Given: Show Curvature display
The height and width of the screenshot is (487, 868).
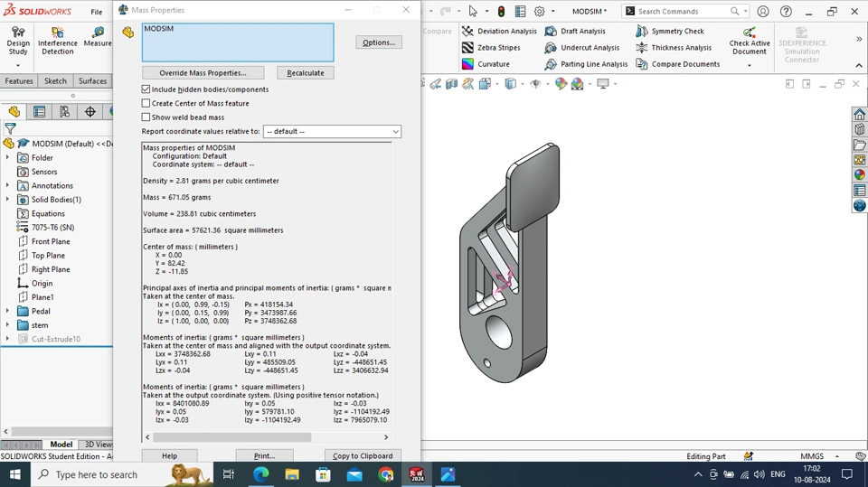Looking at the screenshot, I should pos(486,64).
